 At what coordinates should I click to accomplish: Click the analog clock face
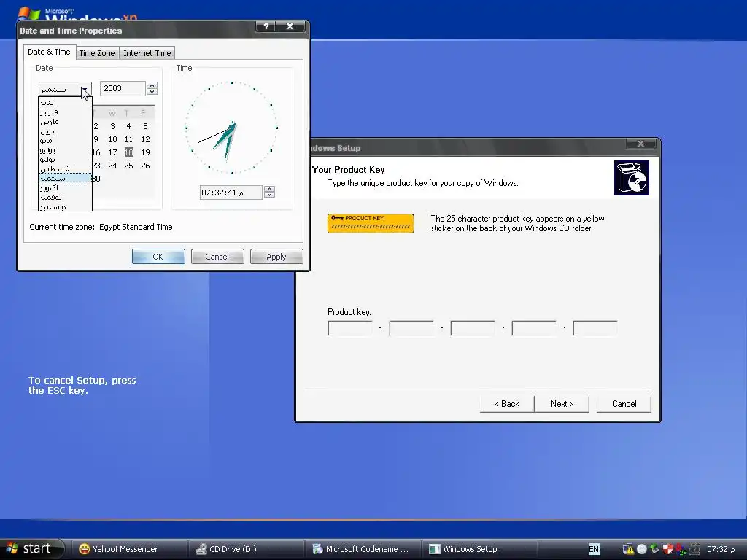pos(231,128)
